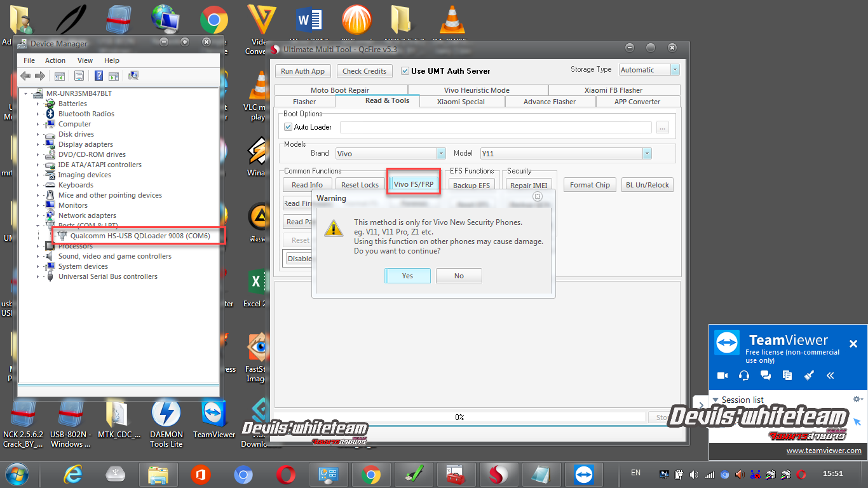Select the NCK 2.5.6.2 Crack desktop icon

(x=24, y=422)
